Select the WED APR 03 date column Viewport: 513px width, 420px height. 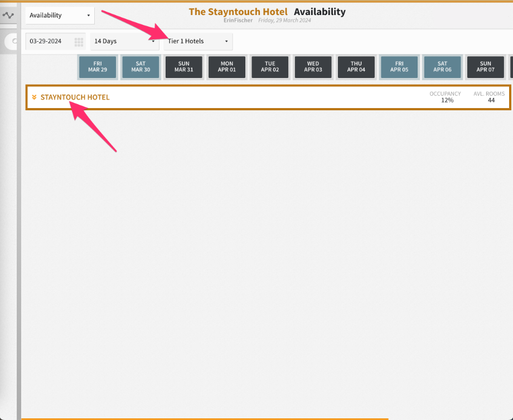point(313,67)
